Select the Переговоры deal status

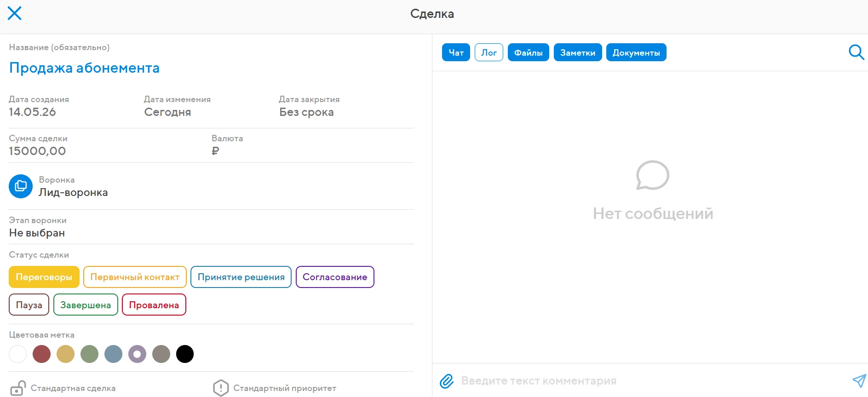(x=44, y=277)
